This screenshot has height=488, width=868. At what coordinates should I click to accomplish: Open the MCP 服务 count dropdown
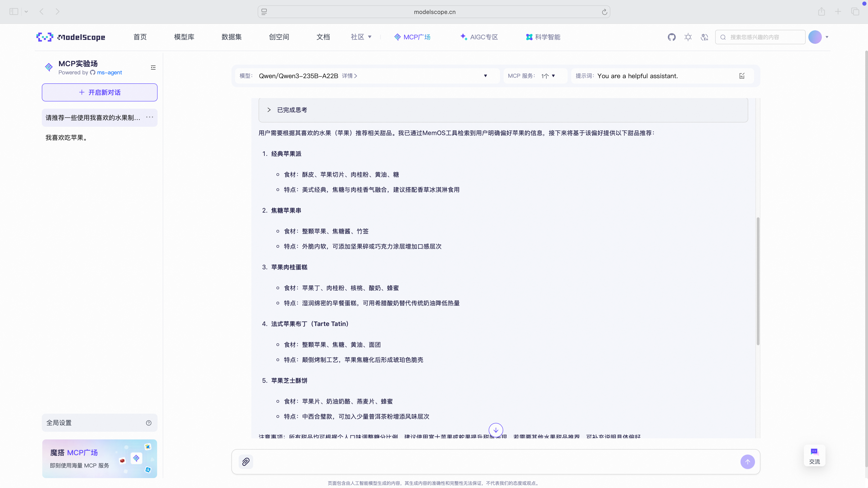click(x=548, y=76)
